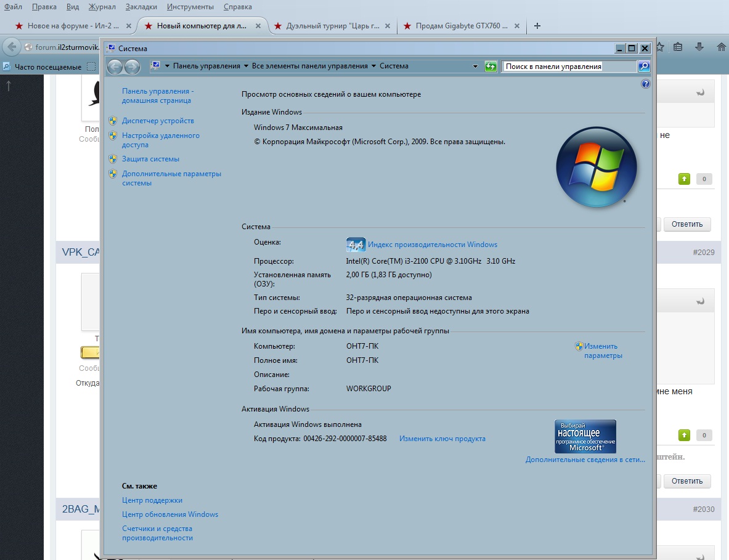Viewport: 729px width, 560px height.
Task: Open "Центр поддержки" link
Action: coord(152,500)
